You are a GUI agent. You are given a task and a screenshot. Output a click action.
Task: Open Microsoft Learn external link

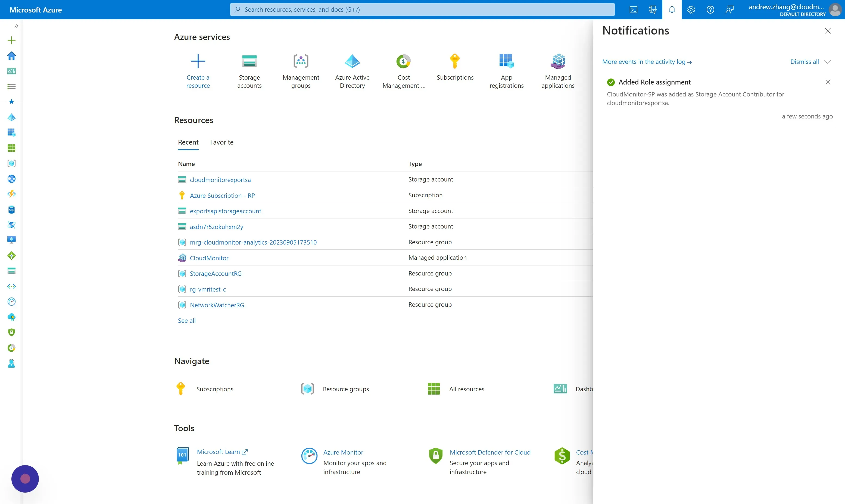[x=222, y=452]
